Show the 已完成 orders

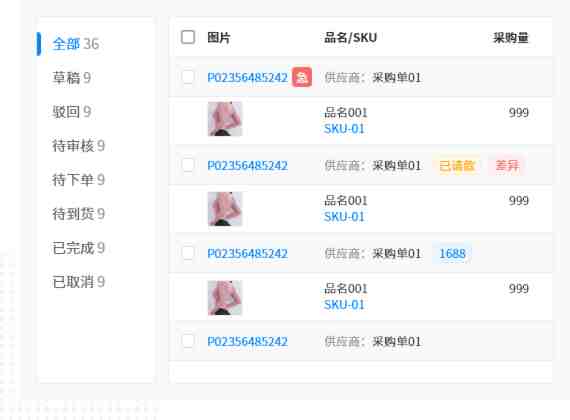pyautogui.click(x=79, y=248)
